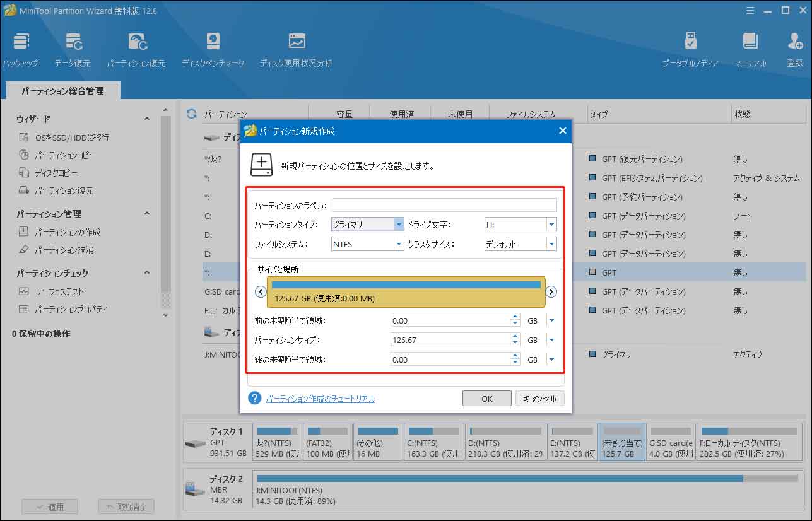
Task: Collapse the パーティション管理 section
Action: pyautogui.click(x=147, y=213)
